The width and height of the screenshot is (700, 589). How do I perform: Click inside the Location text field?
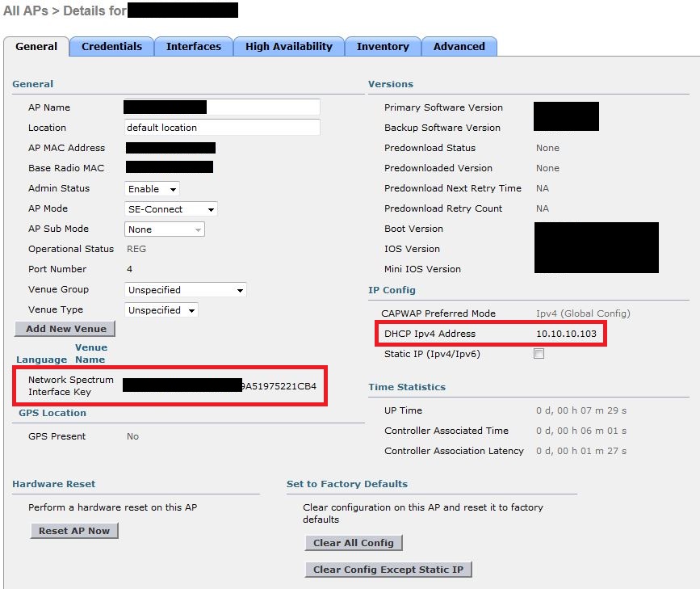222,128
